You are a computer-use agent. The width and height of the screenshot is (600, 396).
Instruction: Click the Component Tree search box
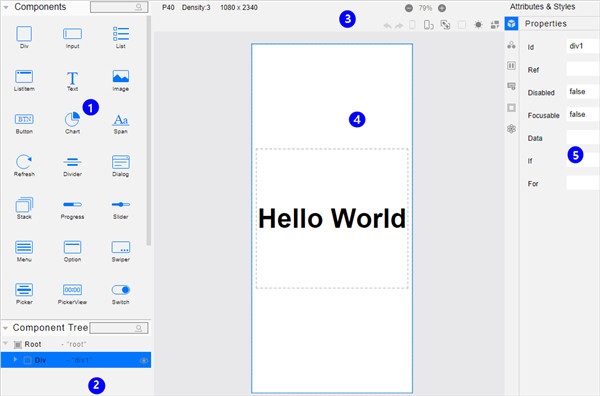click(119, 328)
